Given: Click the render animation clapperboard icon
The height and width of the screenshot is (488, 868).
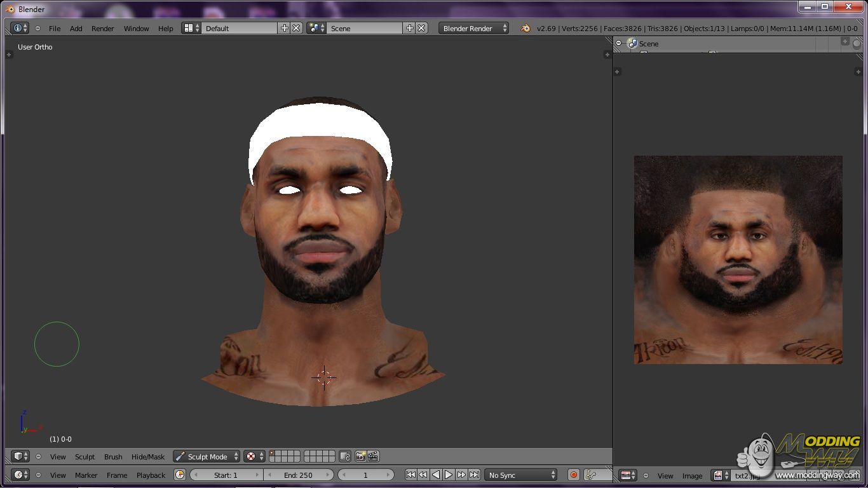Looking at the screenshot, I should pos(373,456).
